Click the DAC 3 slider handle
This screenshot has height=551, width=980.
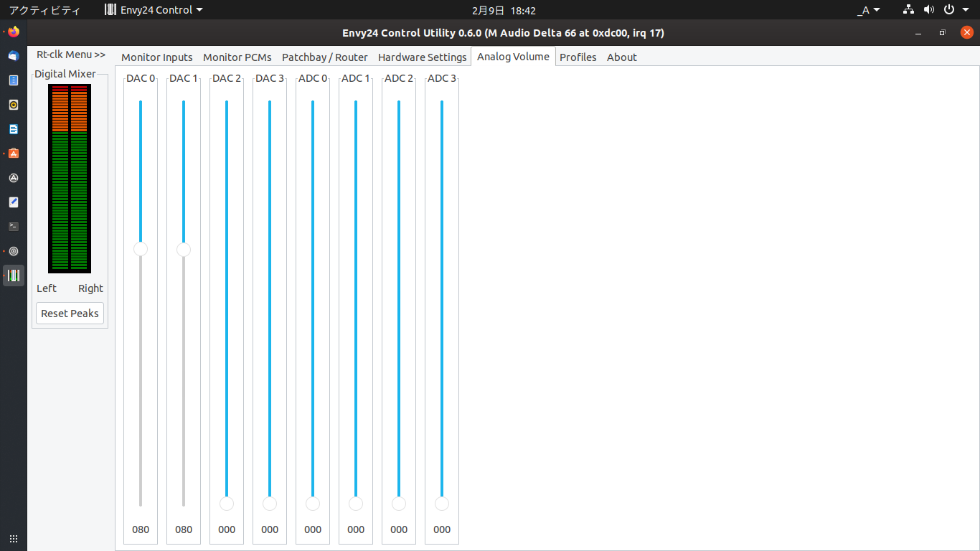point(270,504)
